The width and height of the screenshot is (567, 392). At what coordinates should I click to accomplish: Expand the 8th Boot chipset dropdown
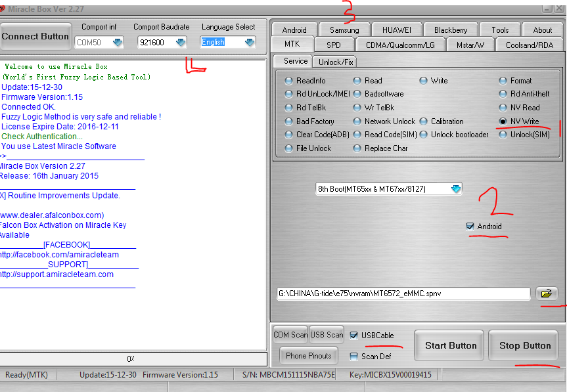(x=456, y=188)
